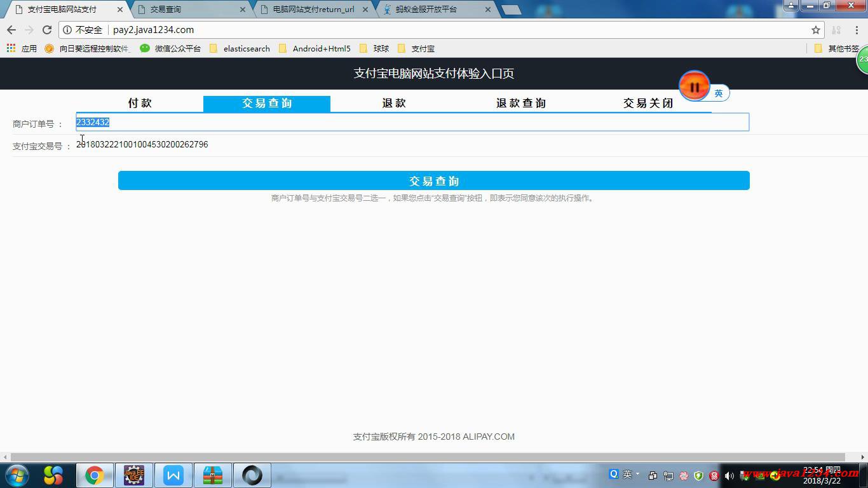Viewport: 868px width, 488px height.
Task: Click the scrollbar left arrow
Action: [5, 457]
